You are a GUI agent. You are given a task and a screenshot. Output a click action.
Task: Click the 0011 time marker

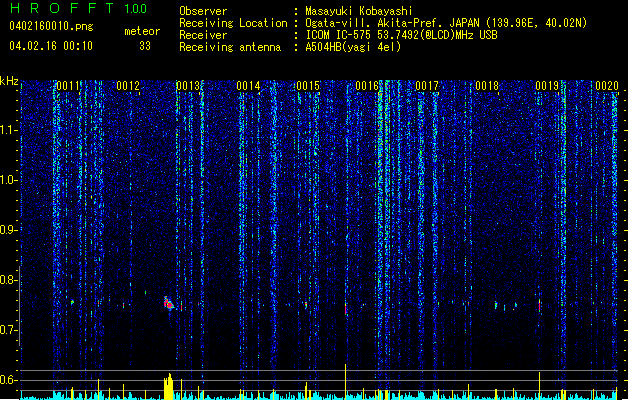68,86
